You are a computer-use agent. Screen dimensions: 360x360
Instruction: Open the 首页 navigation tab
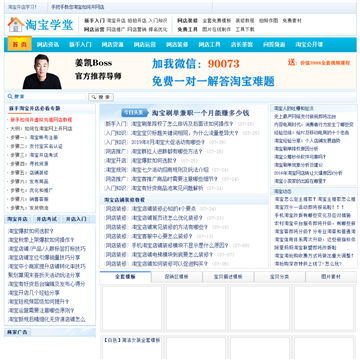tap(20, 45)
